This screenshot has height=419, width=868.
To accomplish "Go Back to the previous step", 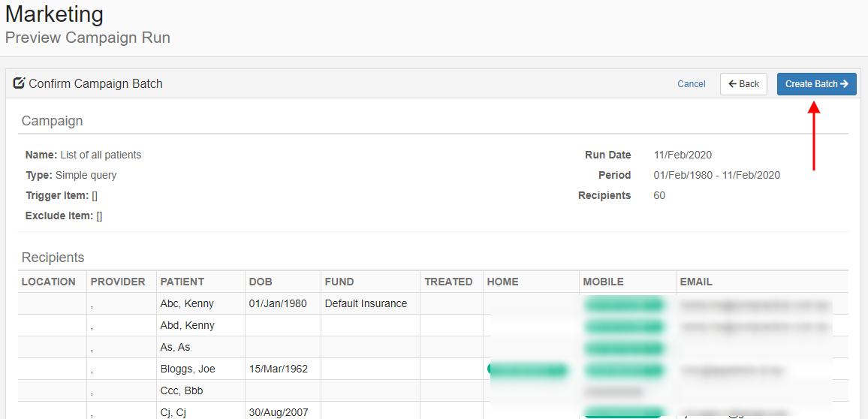I will (743, 84).
